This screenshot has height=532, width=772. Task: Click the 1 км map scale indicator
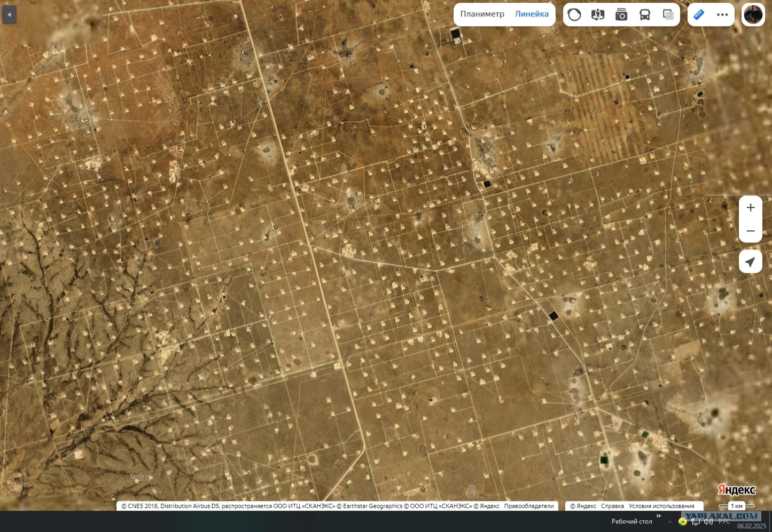[737, 506]
